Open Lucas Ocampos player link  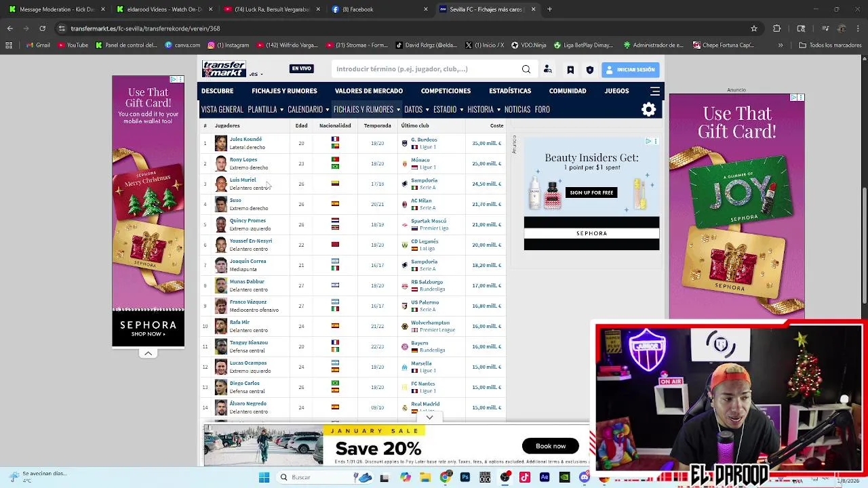pyautogui.click(x=248, y=363)
